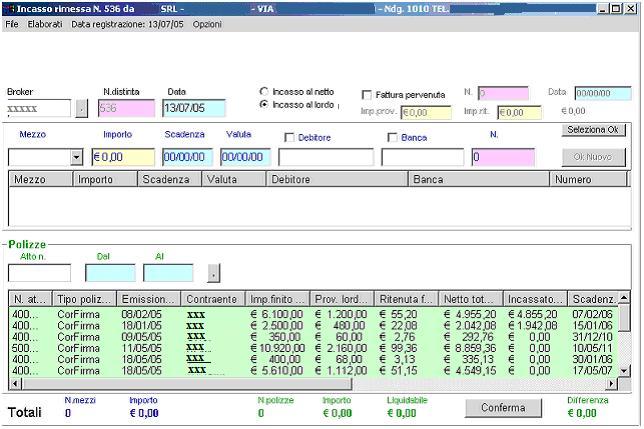Select Incasso al lordo option

click(x=264, y=104)
